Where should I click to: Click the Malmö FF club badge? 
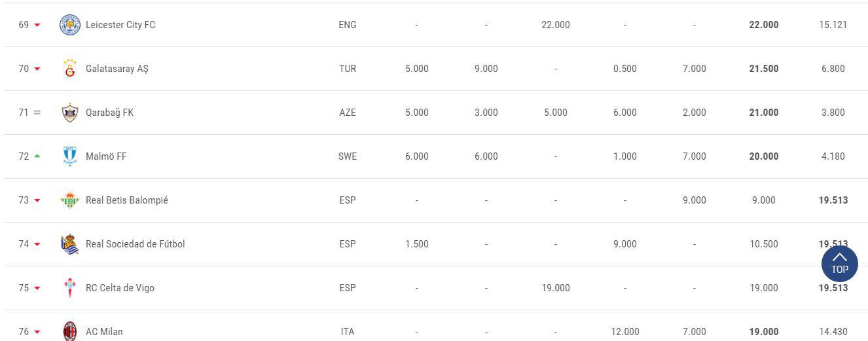70,156
